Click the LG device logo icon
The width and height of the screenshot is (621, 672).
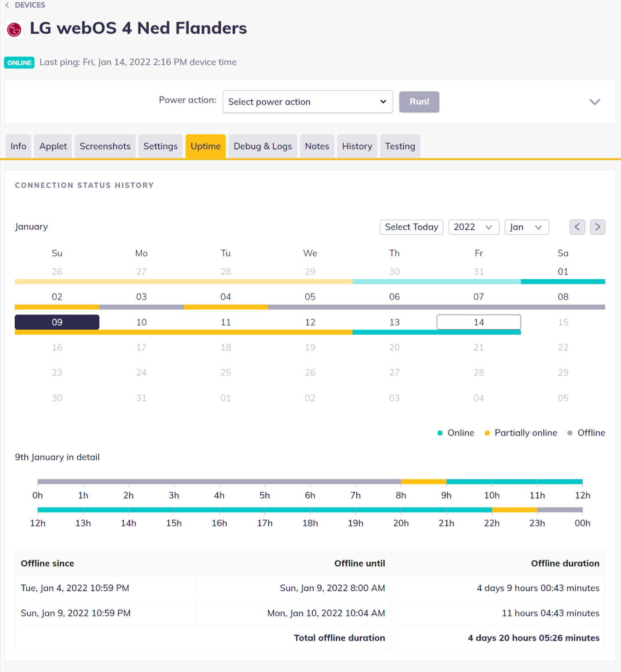[14, 29]
